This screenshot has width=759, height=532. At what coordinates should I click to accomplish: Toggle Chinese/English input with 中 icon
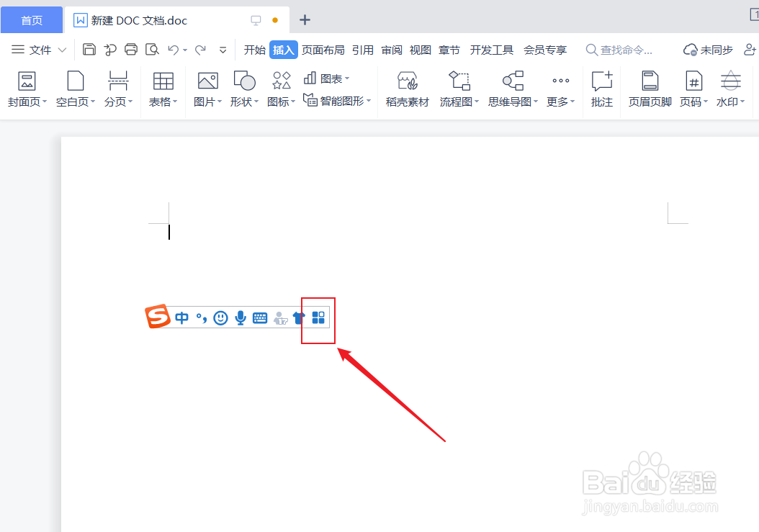181,319
